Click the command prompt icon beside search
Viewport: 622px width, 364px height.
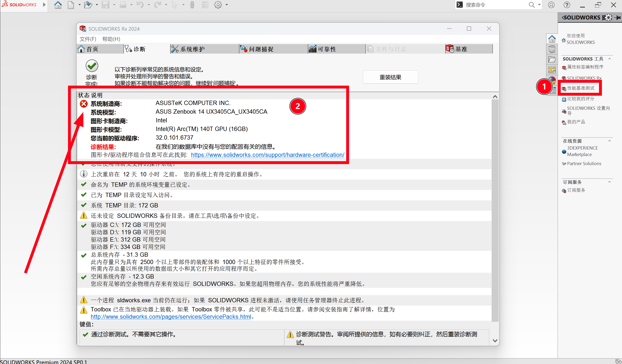pos(460,5)
